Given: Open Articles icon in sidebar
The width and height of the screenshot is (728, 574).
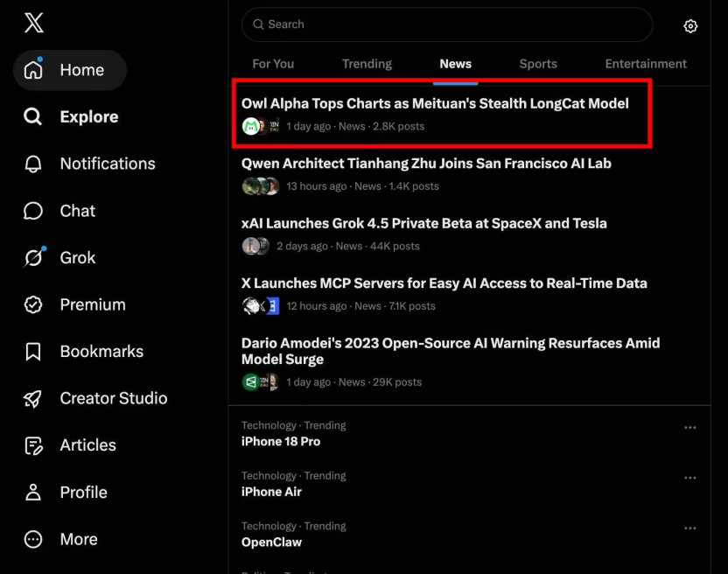Looking at the screenshot, I should pyautogui.click(x=33, y=445).
